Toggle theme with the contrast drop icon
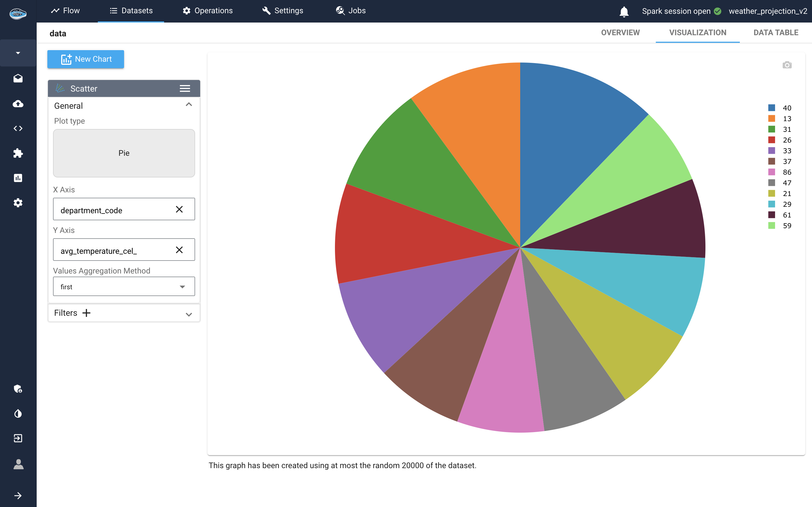 tap(18, 413)
